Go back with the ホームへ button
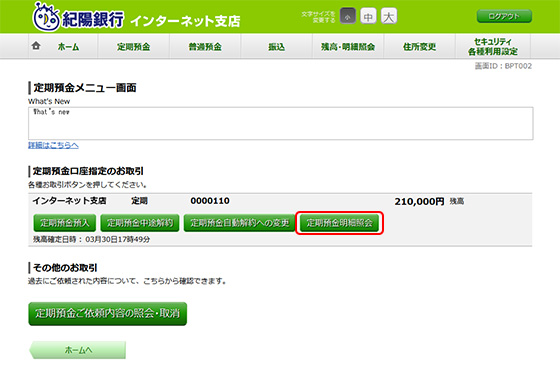The image size is (560, 365). point(78,350)
